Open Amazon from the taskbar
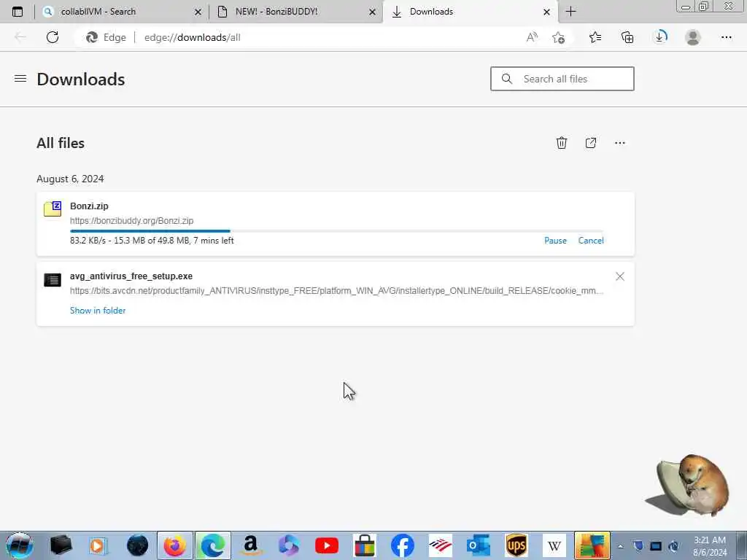The height and width of the screenshot is (560, 747). click(251, 545)
